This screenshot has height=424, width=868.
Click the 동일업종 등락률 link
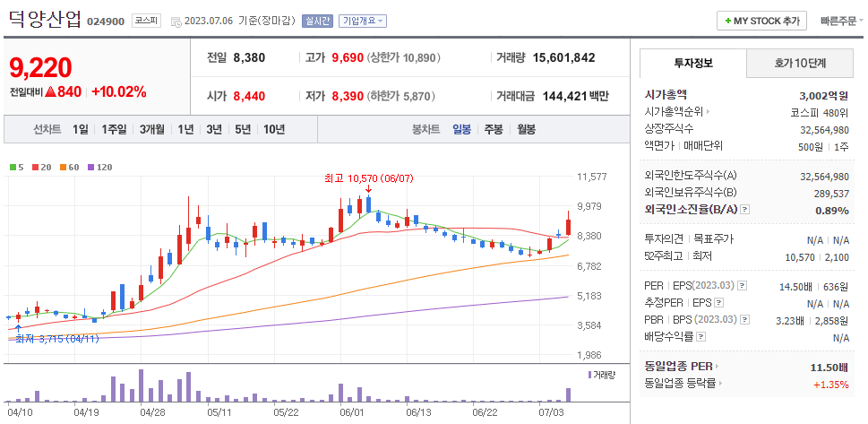pyautogui.click(x=681, y=383)
